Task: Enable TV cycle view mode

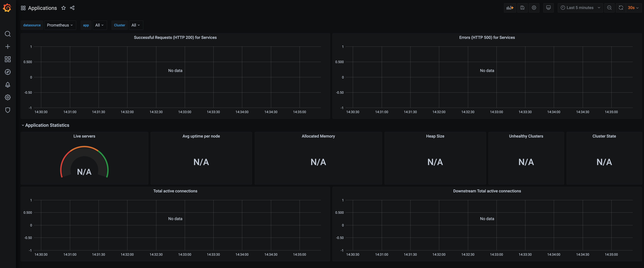Action: click(x=548, y=8)
